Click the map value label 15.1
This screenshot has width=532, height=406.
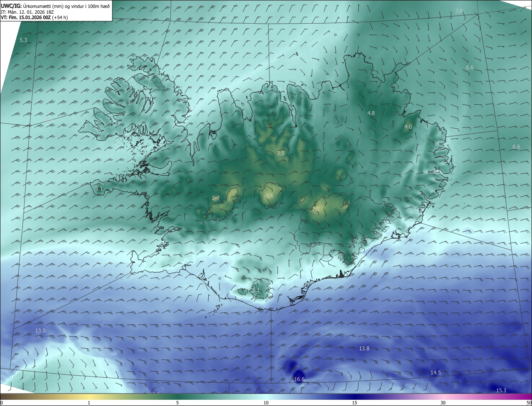click(x=501, y=391)
